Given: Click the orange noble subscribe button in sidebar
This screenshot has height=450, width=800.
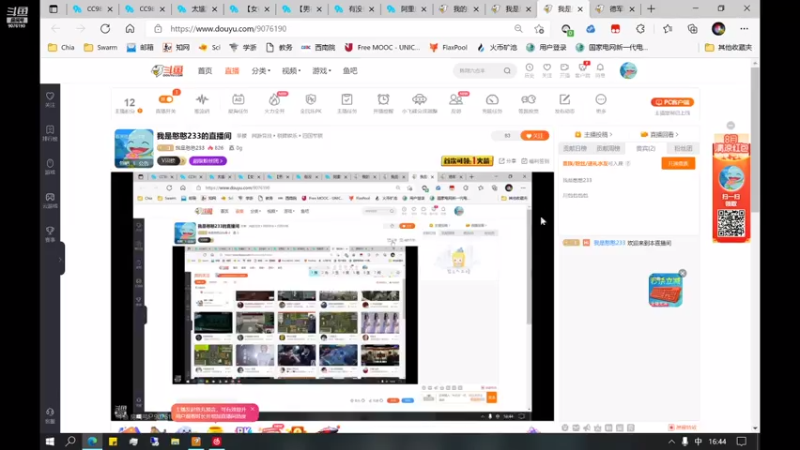Looking at the screenshot, I should click(x=678, y=163).
